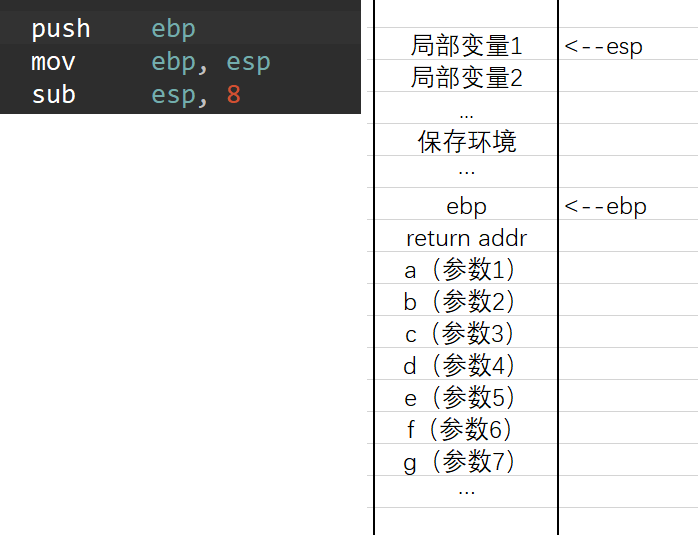Select the e (参数5) cell
This screenshot has height=535, width=698.
coord(466,396)
